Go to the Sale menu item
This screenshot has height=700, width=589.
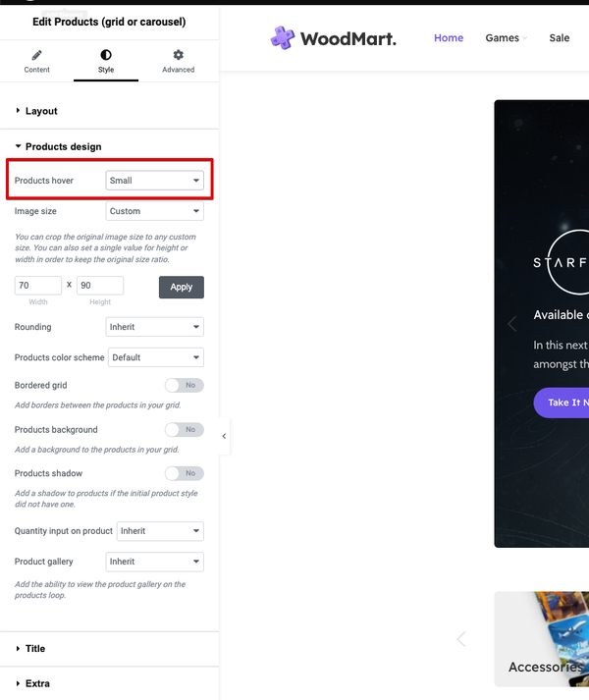click(560, 38)
